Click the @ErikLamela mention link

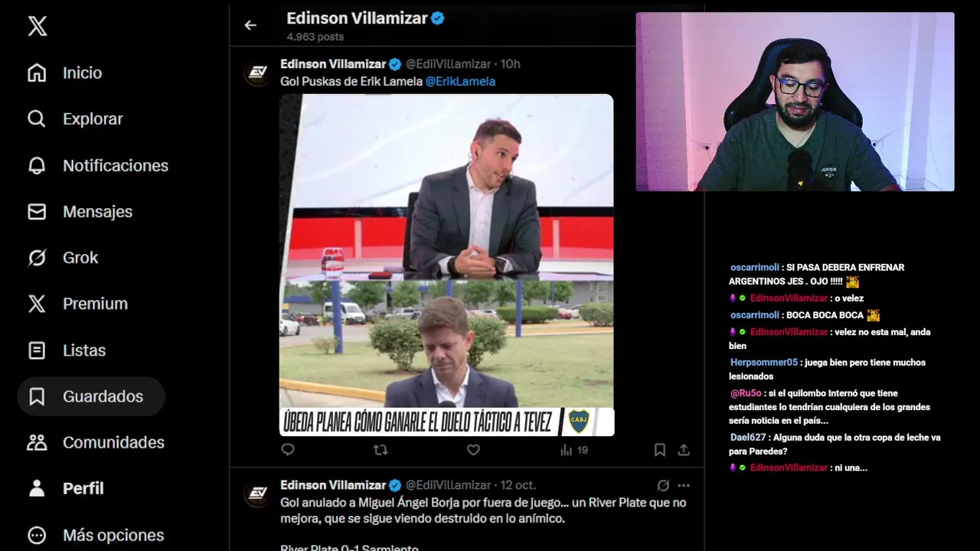(x=460, y=81)
